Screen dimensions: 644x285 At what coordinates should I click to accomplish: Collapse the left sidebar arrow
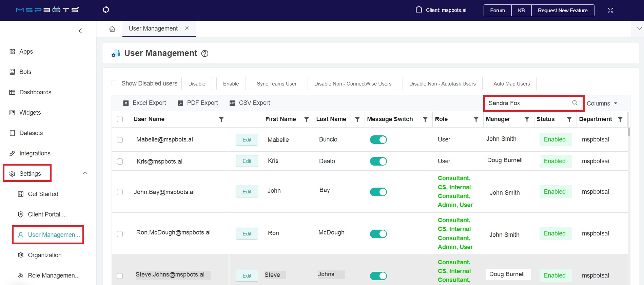(x=80, y=31)
